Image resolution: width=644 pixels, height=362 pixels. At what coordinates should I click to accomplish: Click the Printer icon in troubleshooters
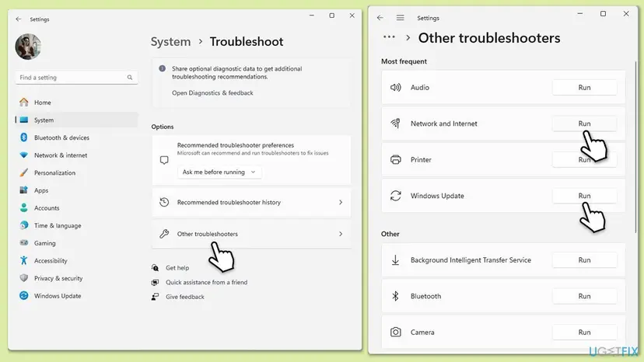(396, 160)
